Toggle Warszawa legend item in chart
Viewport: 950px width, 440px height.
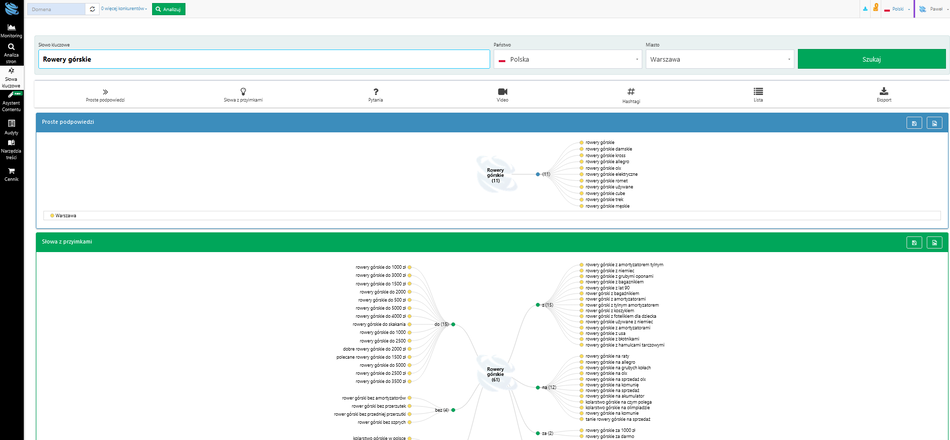(64, 215)
